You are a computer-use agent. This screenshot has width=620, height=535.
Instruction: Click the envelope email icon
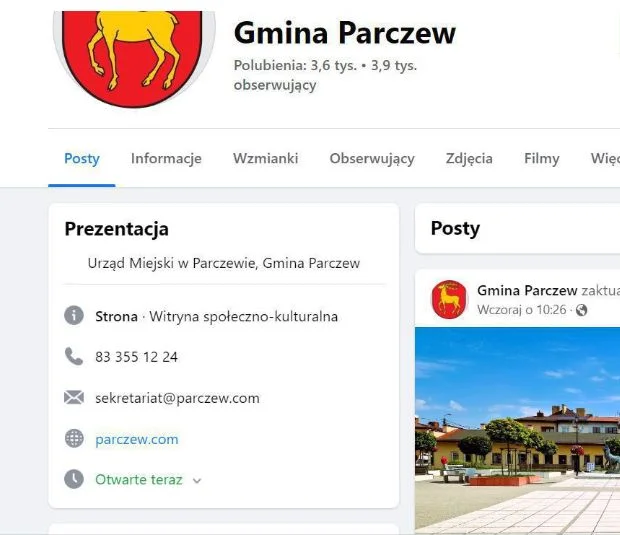(74, 397)
